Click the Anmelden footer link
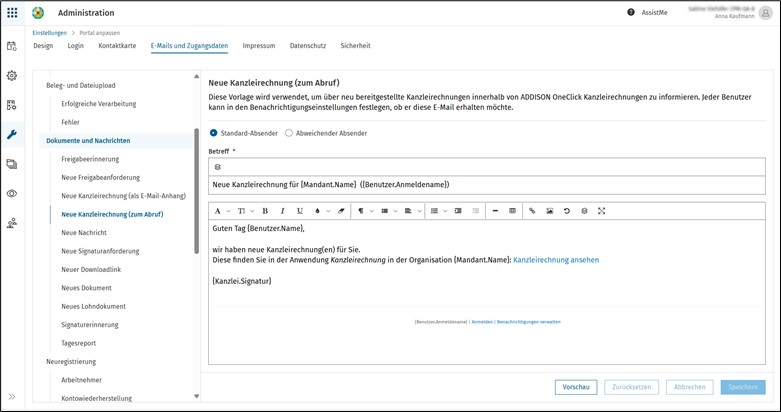Screen dimensions: 781x412 [482, 322]
